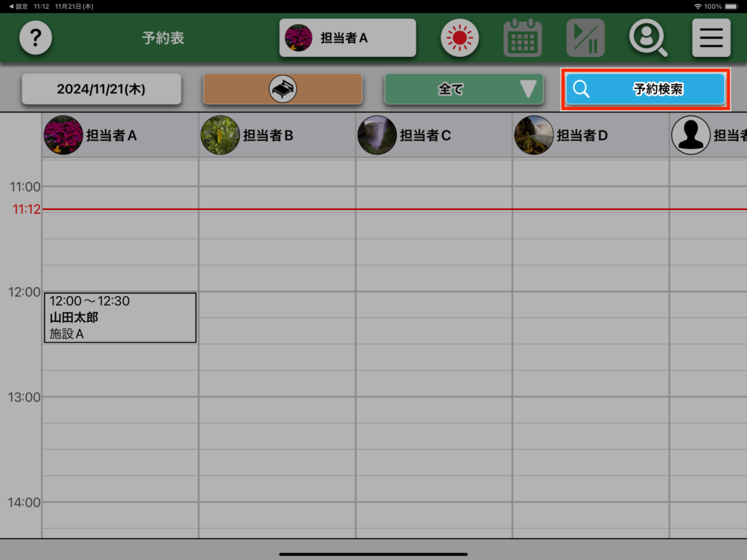The width and height of the screenshot is (747, 560).
Task: Tap the magnifier icon in 予約検索
Action: pos(581,89)
